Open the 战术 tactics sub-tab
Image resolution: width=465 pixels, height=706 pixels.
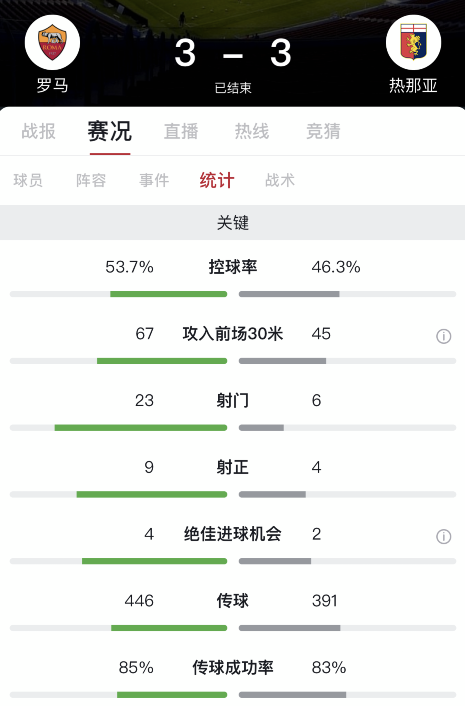(280, 180)
